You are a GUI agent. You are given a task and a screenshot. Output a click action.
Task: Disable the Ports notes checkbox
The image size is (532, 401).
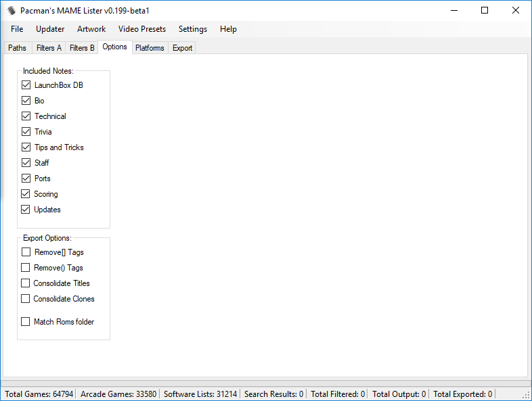[x=26, y=179]
